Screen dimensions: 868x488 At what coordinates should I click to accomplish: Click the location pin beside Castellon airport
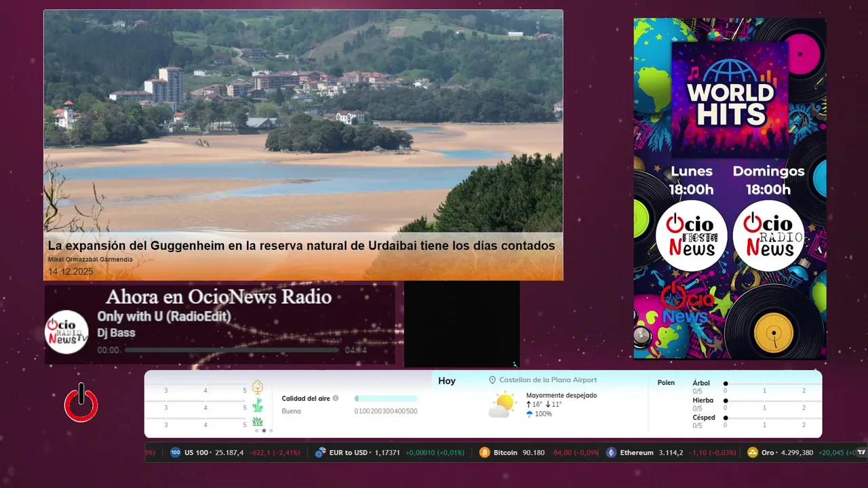point(493,380)
